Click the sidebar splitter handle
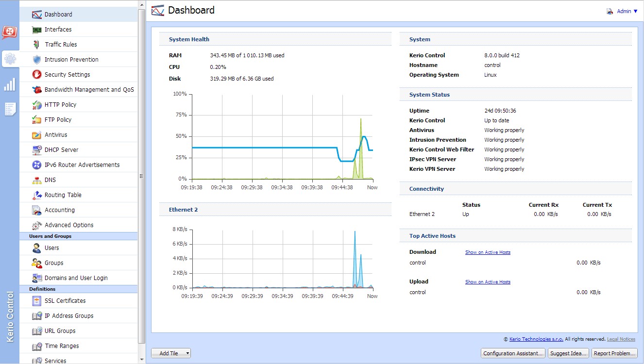The image size is (644, 364). [x=142, y=176]
